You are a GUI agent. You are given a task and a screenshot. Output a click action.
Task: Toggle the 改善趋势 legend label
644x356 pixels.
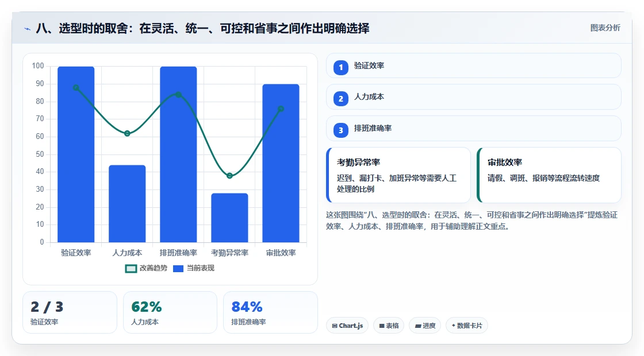pyautogui.click(x=153, y=268)
